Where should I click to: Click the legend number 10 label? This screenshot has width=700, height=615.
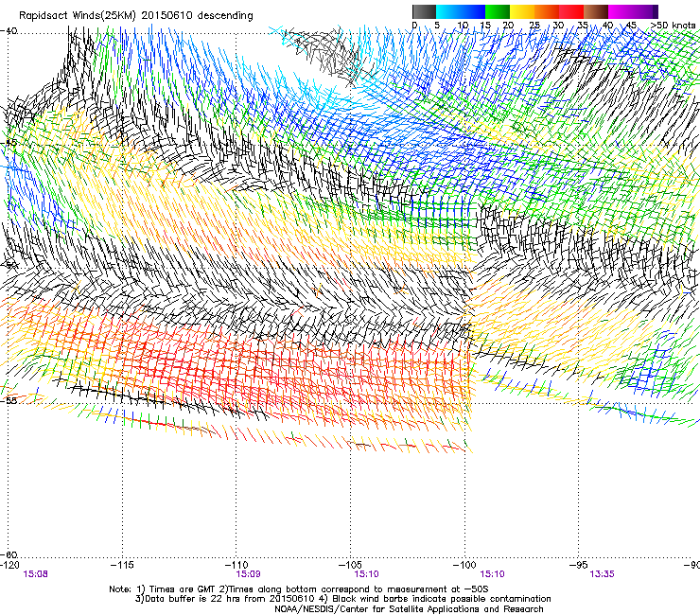(x=463, y=26)
